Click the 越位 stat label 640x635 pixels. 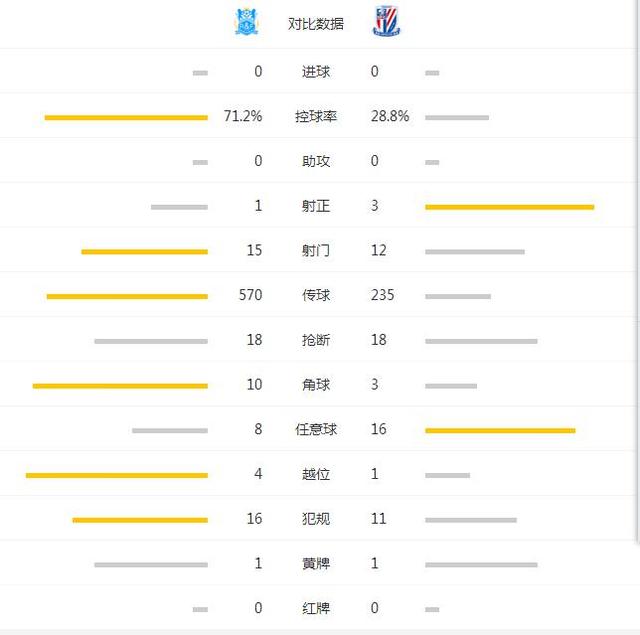tap(316, 474)
